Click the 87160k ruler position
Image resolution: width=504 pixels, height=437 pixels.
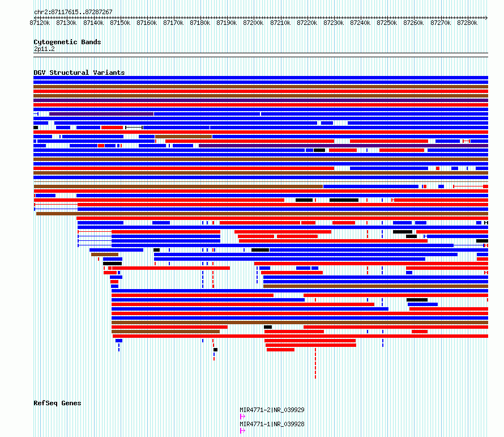tap(147, 23)
